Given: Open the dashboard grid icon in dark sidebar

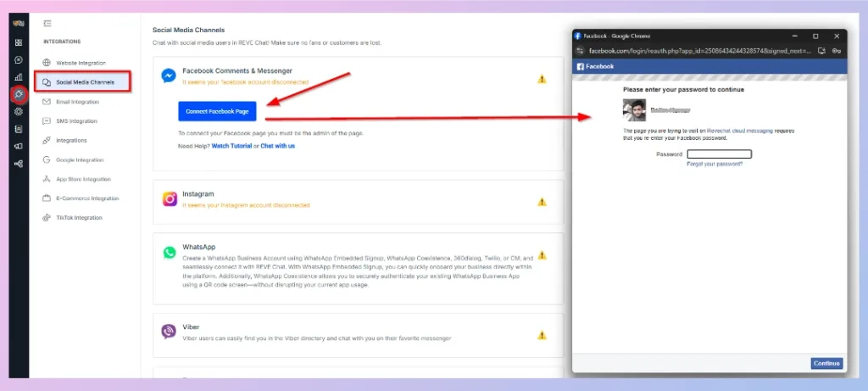Looking at the screenshot, I should pos(19,42).
